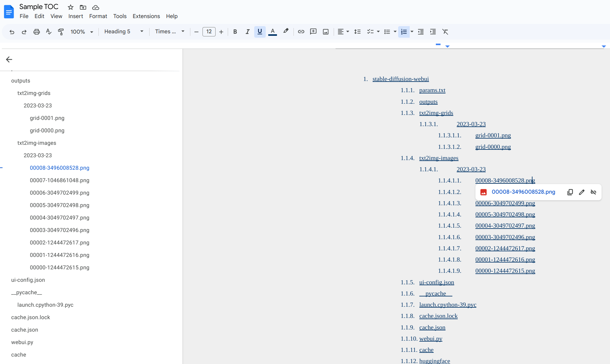
Task: Open the Insert menu
Action: pyautogui.click(x=75, y=16)
